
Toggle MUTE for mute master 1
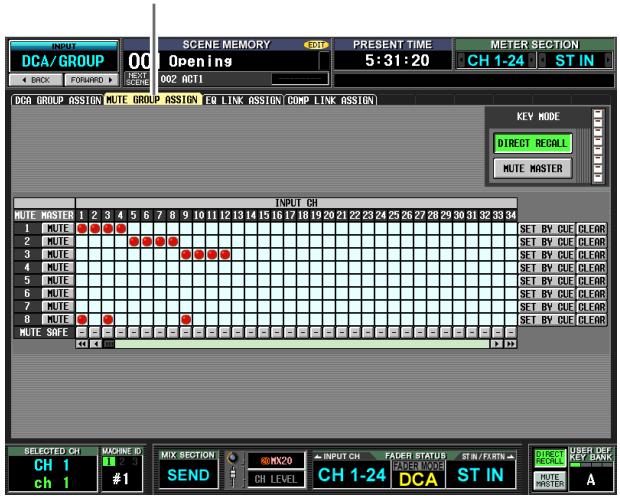(x=58, y=229)
